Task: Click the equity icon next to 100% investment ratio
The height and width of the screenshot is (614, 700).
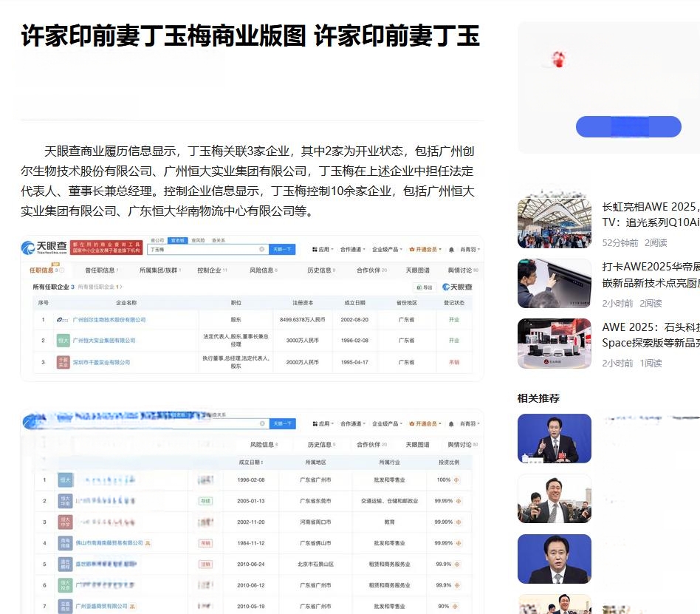Action: click(456, 480)
